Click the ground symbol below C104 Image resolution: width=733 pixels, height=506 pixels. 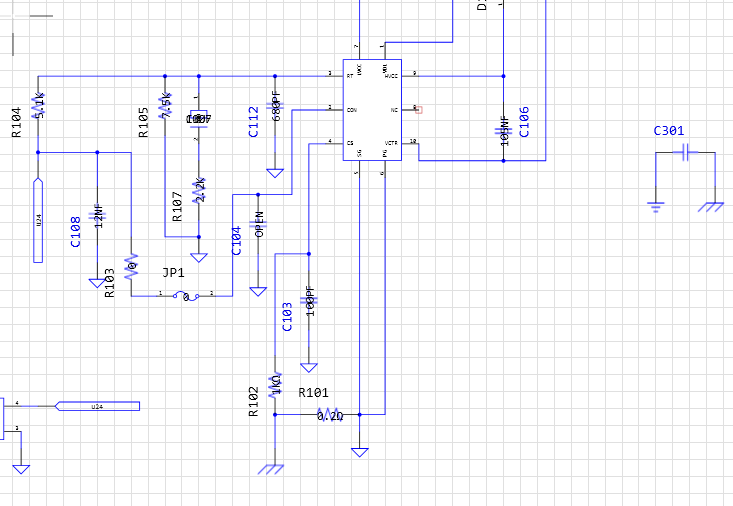pyautogui.click(x=258, y=291)
